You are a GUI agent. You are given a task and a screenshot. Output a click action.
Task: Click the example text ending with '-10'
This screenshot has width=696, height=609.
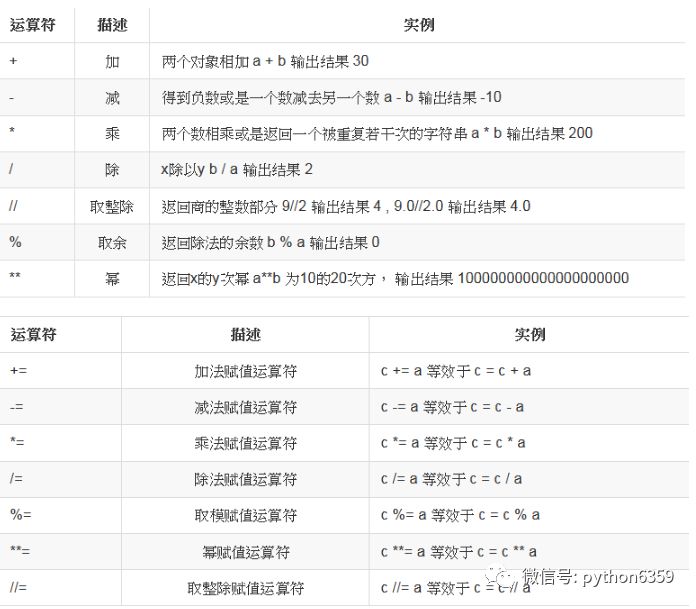pos(332,97)
